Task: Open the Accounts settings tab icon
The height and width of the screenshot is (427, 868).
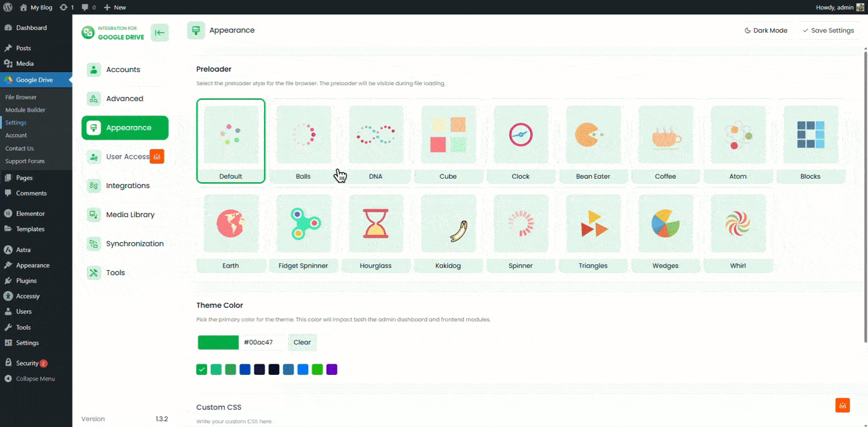Action: coord(94,69)
